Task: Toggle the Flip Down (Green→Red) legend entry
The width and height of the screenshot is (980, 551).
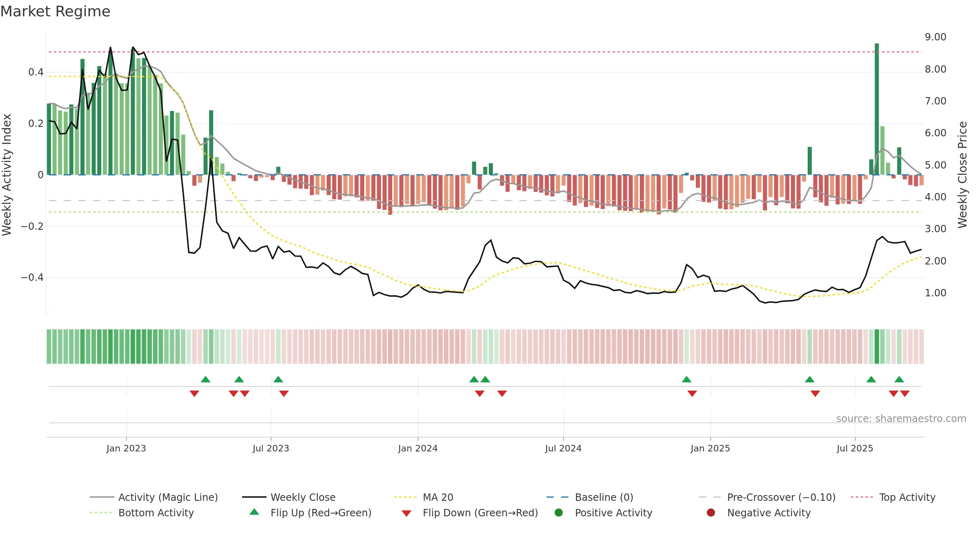Action: (x=470, y=513)
